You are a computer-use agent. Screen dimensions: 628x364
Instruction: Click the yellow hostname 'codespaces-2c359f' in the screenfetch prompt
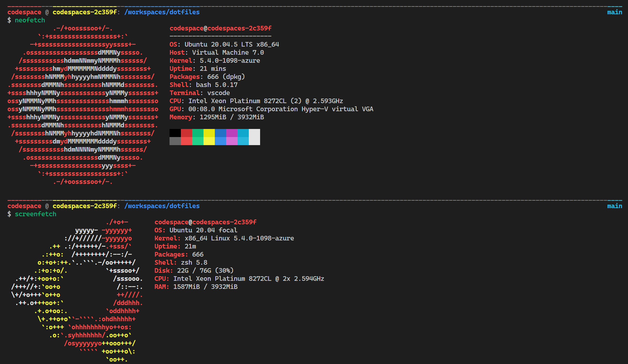click(x=85, y=206)
